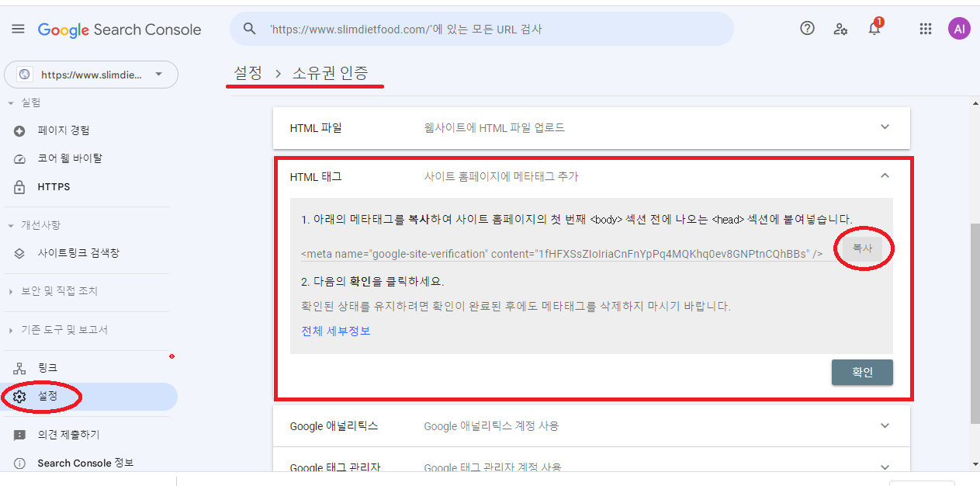The image size is (980, 486).
Task: Open the notifications bell
Action: tap(874, 30)
